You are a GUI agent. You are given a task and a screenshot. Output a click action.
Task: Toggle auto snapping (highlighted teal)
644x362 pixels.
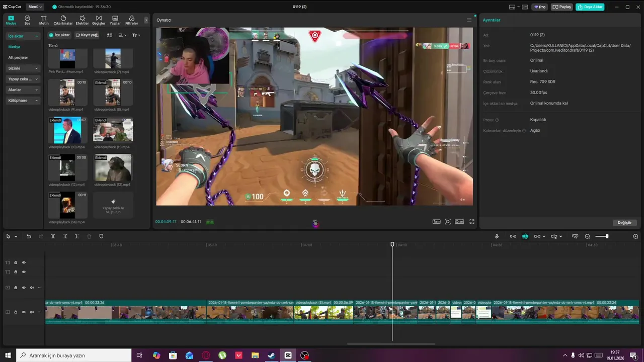[x=525, y=236]
